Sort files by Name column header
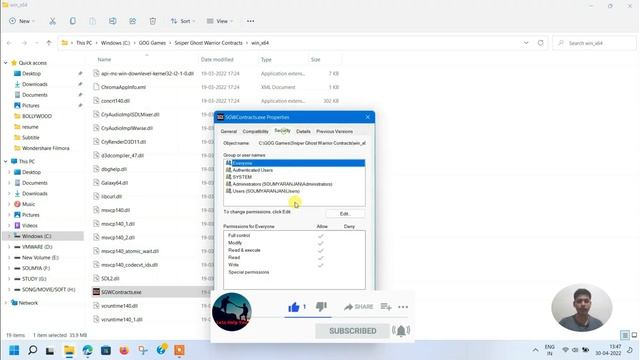 pos(104,60)
